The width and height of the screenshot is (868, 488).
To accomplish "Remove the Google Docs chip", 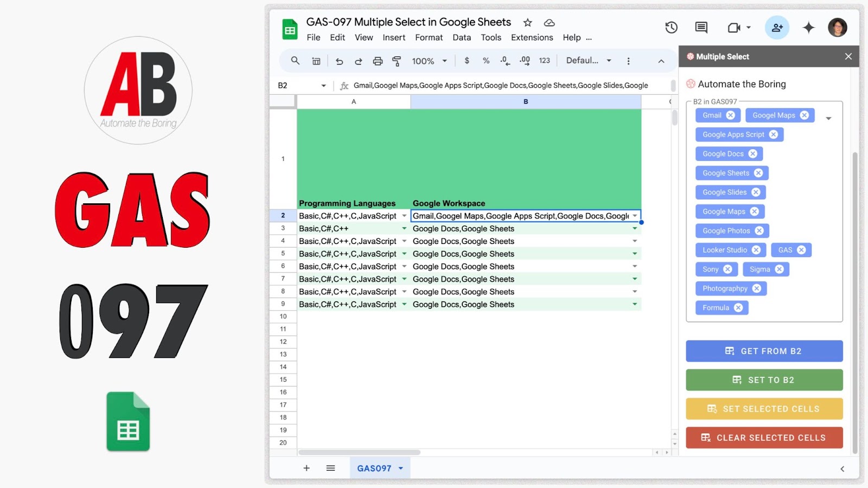I will tap(753, 153).
